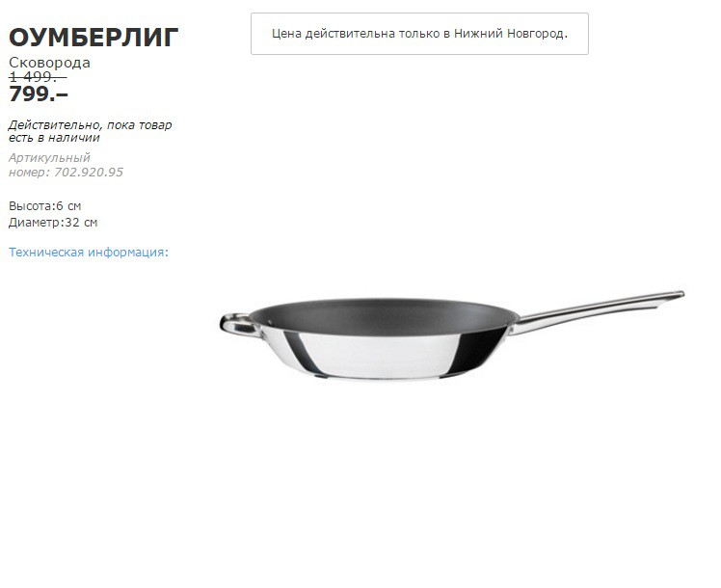Click the Сковорода product type text
The width and height of the screenshot is (721, 588).
click(50, 63)
